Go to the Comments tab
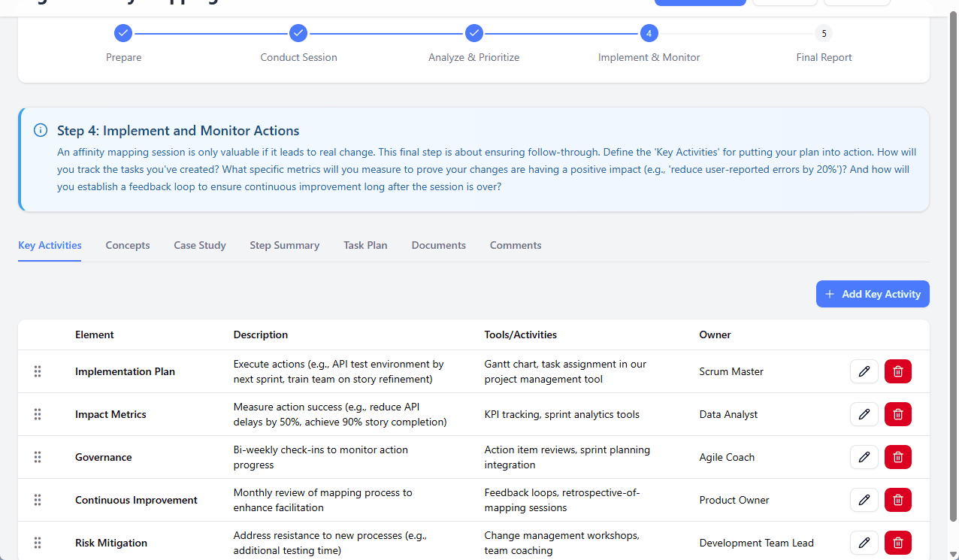 [x=515, y=245]
